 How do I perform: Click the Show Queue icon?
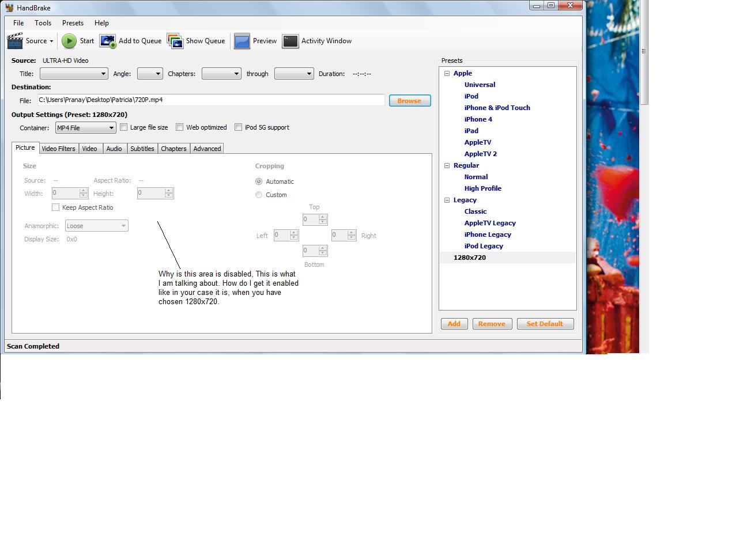coord(175,41)
